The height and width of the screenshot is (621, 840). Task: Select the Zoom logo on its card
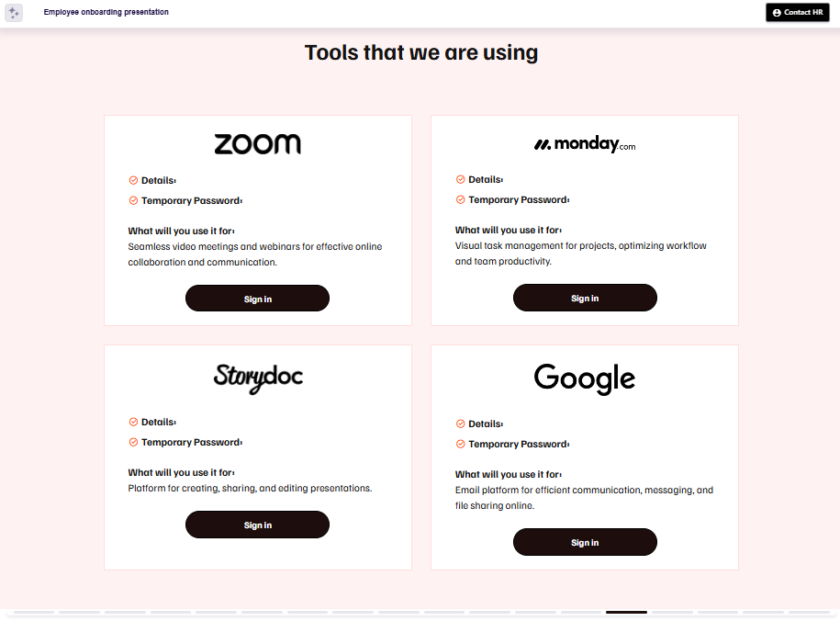coord(257,143)
